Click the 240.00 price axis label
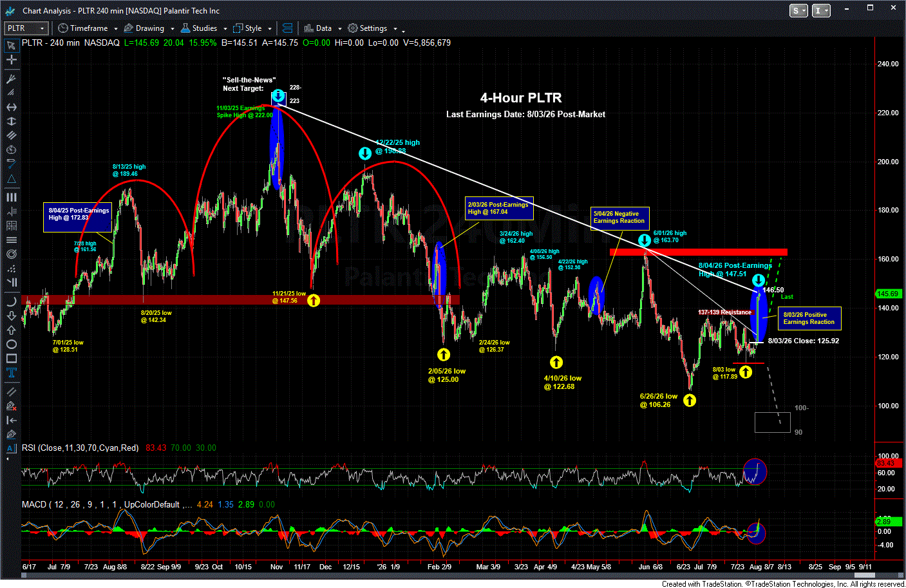The width and height of the screenshot is (906, 588). [x=888, y=64]
